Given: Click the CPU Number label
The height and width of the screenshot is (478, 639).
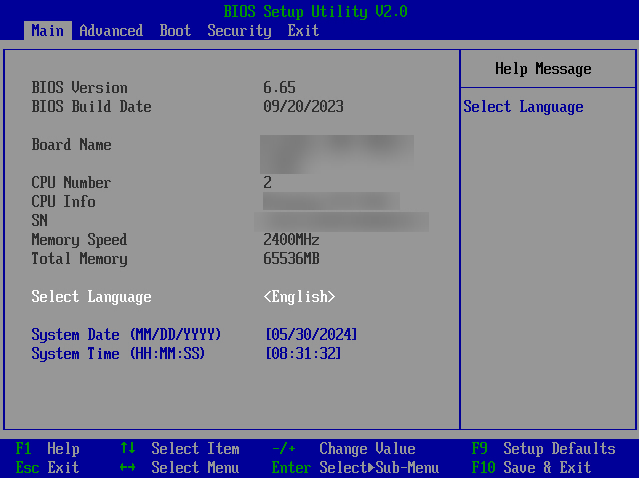Looking at the screenshot, I should click(x=71, y=183).
